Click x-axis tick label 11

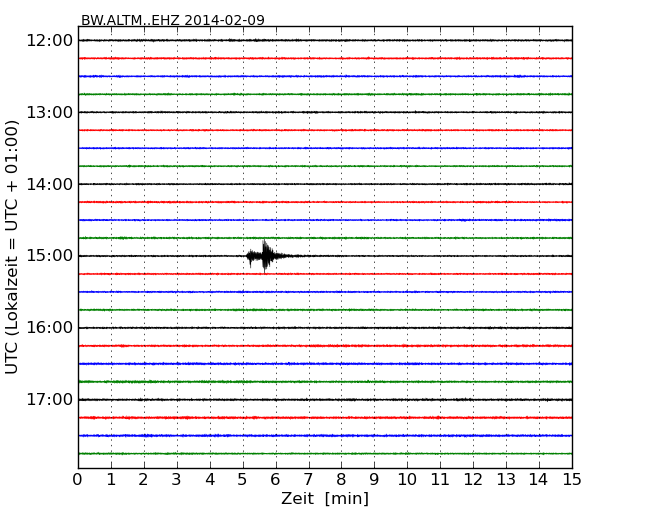tap(440, 479)
